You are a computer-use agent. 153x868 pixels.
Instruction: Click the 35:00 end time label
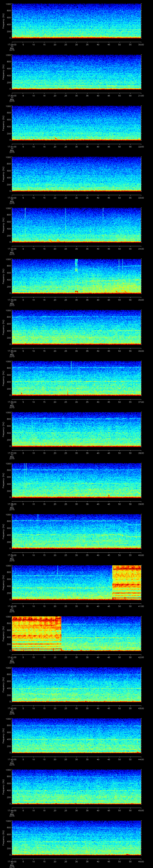(x=141, y=300)
